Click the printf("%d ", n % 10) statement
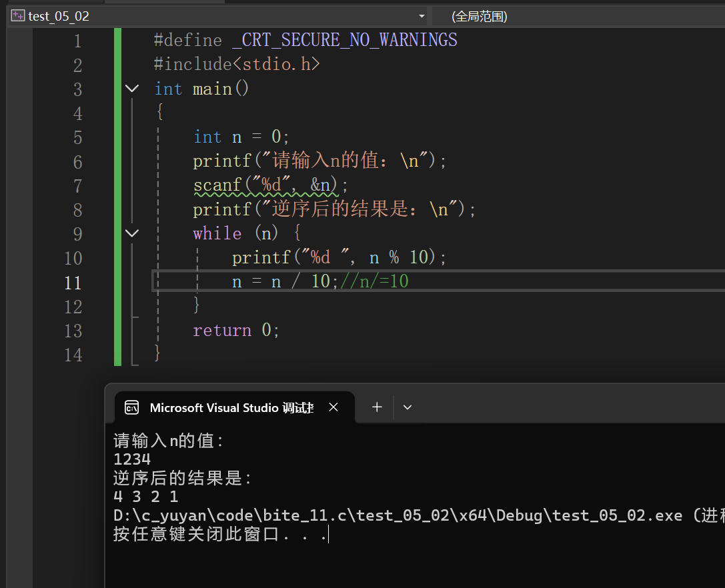The width and height of the screenshot is (725, 588). tap(339, 257)
